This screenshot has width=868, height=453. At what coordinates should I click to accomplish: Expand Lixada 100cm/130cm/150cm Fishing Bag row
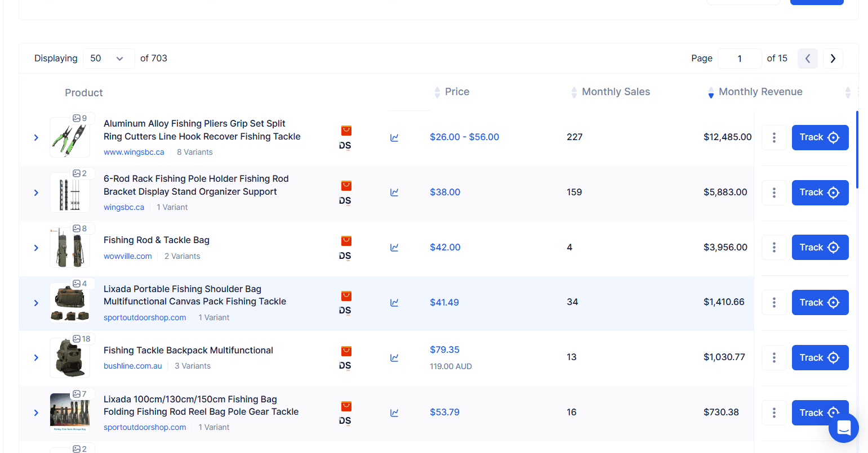tap(36, 413)
